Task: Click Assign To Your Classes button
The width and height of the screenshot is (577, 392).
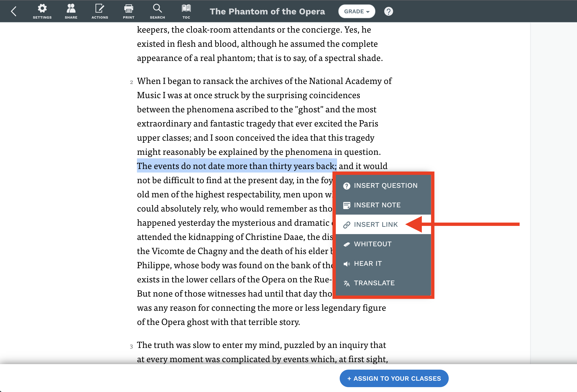Action: click(394, 378)
